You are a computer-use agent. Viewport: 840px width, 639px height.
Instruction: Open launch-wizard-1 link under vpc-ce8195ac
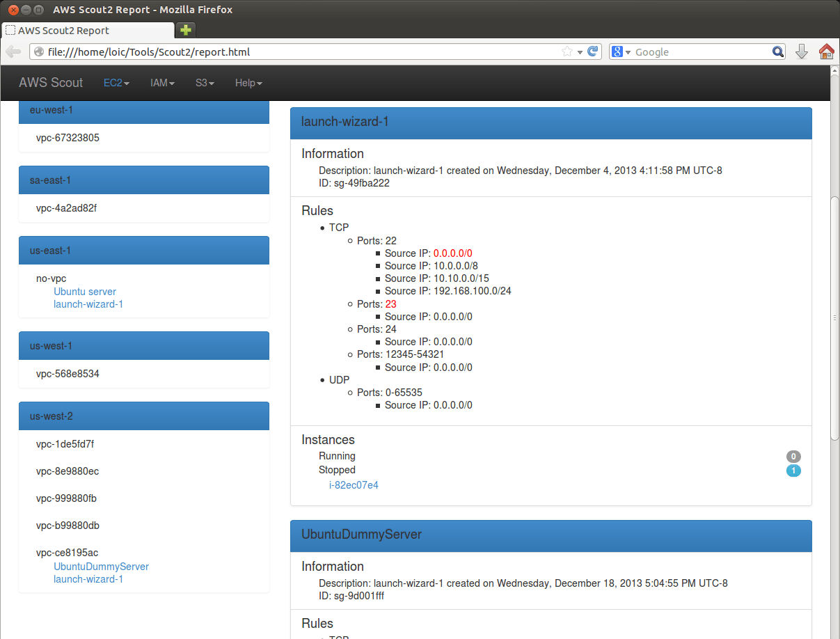click(x=88, y=579)
